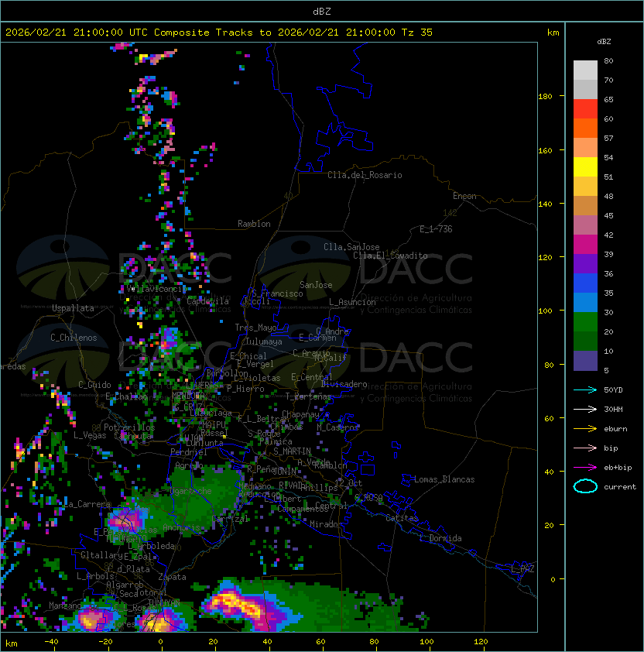Click the 'Tres_Mayo' map label
Image resolution: width=644 pixels, height=652 pixels.
point(255,328)
